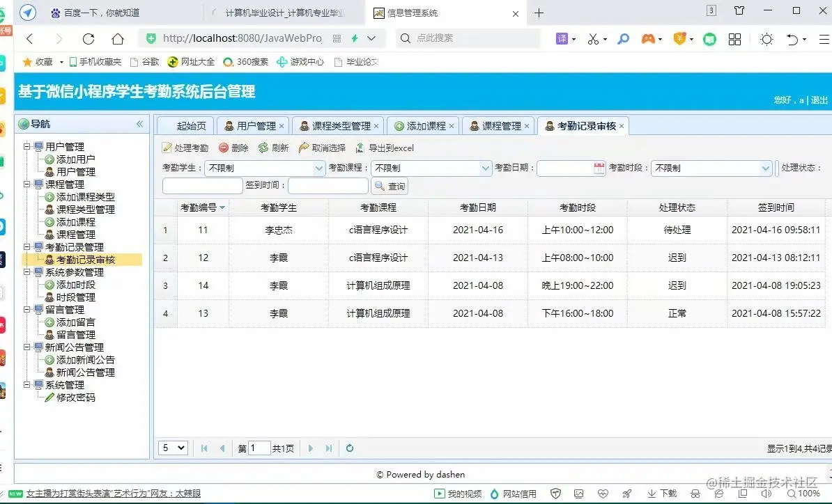
Task: Open the 游戏中心 bookmark
Action: click(300, 62)
